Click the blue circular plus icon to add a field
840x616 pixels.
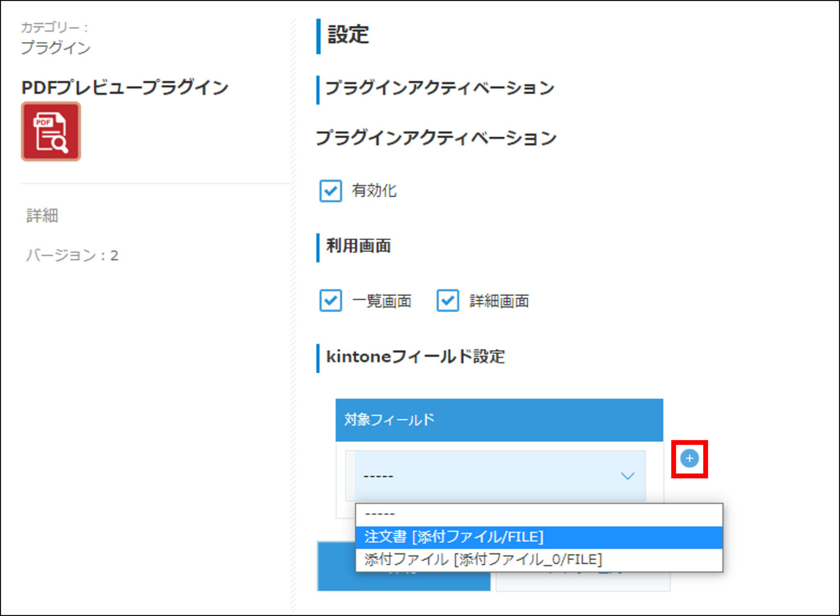pos(689,459)
